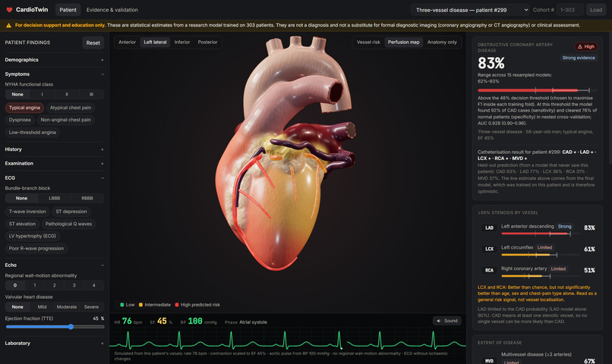This screenshot has width=612, height=364.
Task: Set valvular heart disease to Moderate
Action: 67,307
